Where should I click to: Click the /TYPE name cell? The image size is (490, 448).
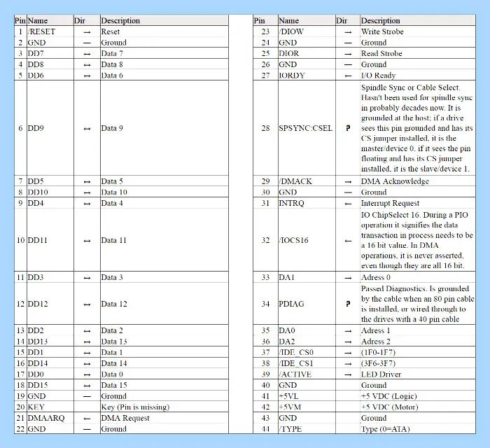click(307, 428)
